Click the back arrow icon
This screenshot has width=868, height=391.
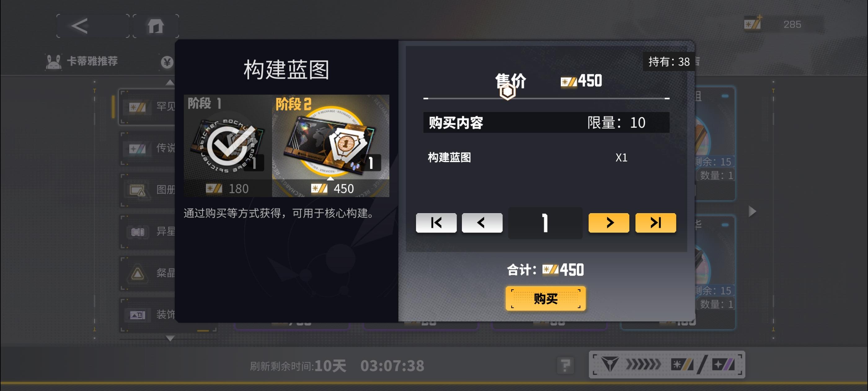tap(80, 26)
